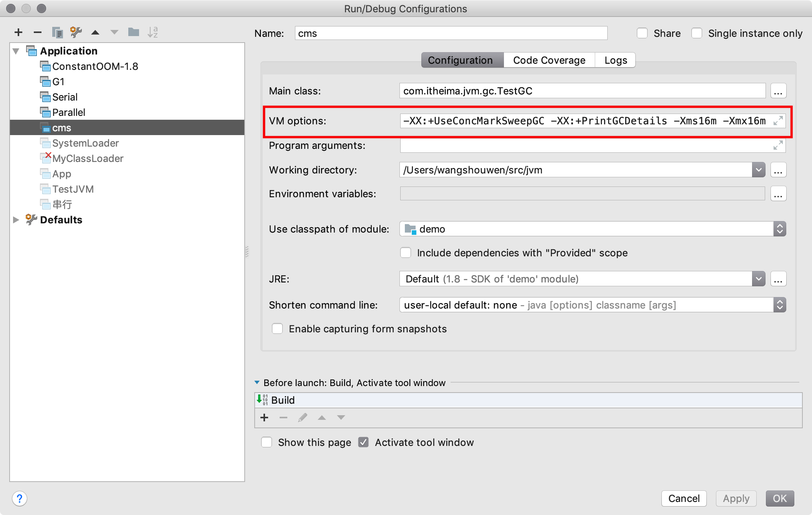The height and width of the screenshot is (515, 812).
Task: Add a new run configuration
Action: (18, 32)
